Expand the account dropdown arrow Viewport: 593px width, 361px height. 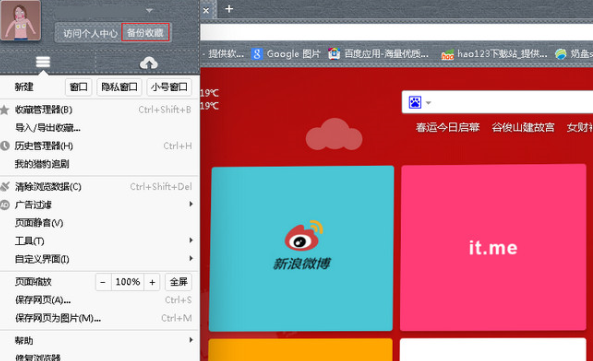(149, 10)
